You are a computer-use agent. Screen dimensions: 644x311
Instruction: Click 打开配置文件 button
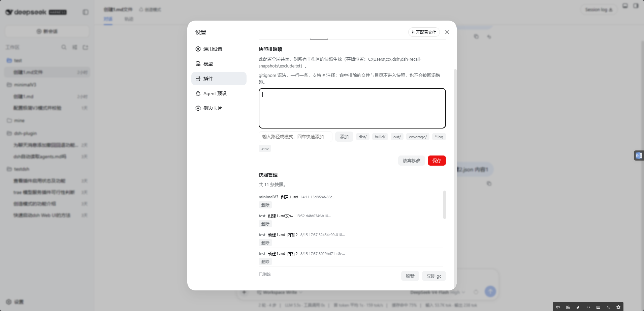(424, 32)
